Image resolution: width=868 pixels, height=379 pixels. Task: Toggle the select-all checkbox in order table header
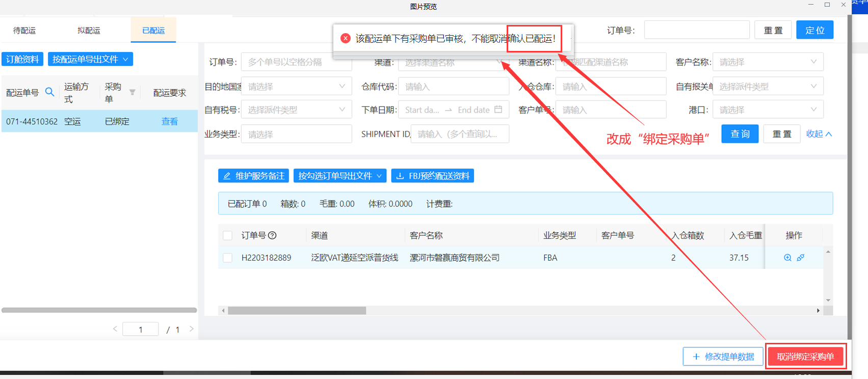point(228,235)
